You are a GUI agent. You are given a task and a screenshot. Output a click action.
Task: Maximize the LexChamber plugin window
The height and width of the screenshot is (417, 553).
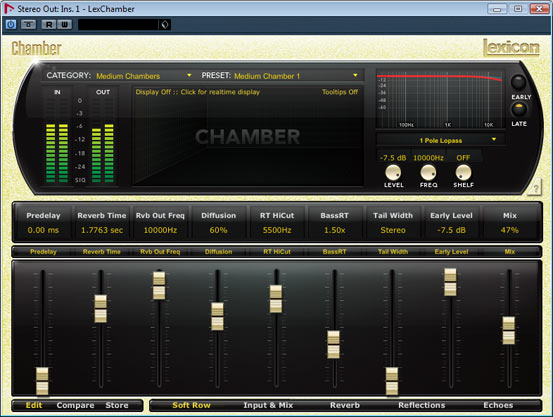pos(518,8)
